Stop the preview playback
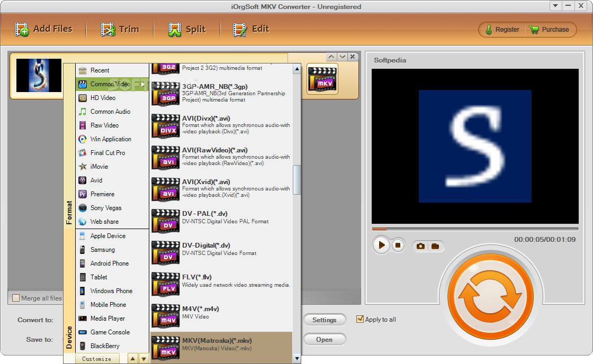This screenshot has width=593, height=364. [x=398, y=245]
